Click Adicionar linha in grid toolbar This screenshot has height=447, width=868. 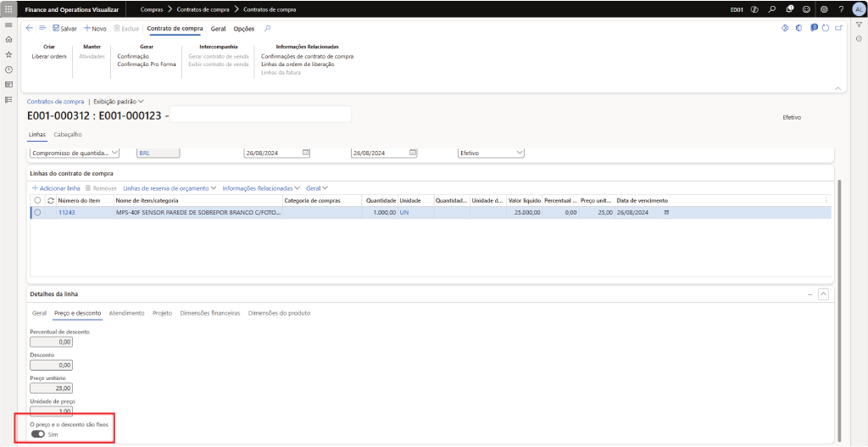click(56, 187)
